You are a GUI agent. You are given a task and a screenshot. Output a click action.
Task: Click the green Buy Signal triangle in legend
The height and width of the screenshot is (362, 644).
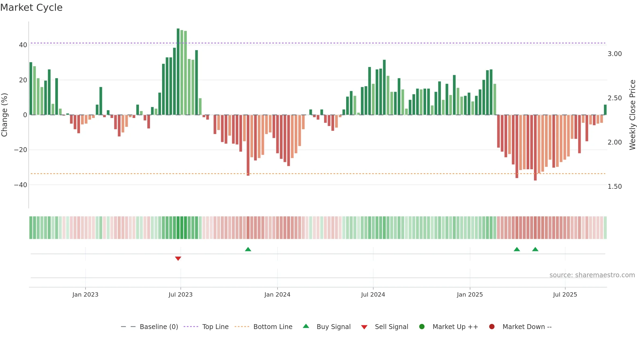(x=306, y=326)
